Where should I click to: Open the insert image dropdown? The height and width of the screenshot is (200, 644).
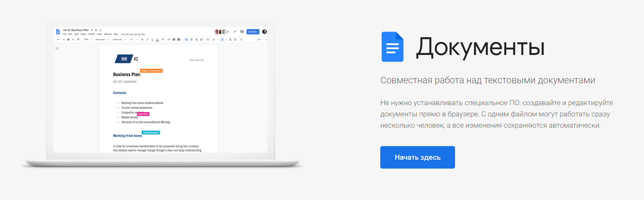pyautogui.click(x=179, y=40)
